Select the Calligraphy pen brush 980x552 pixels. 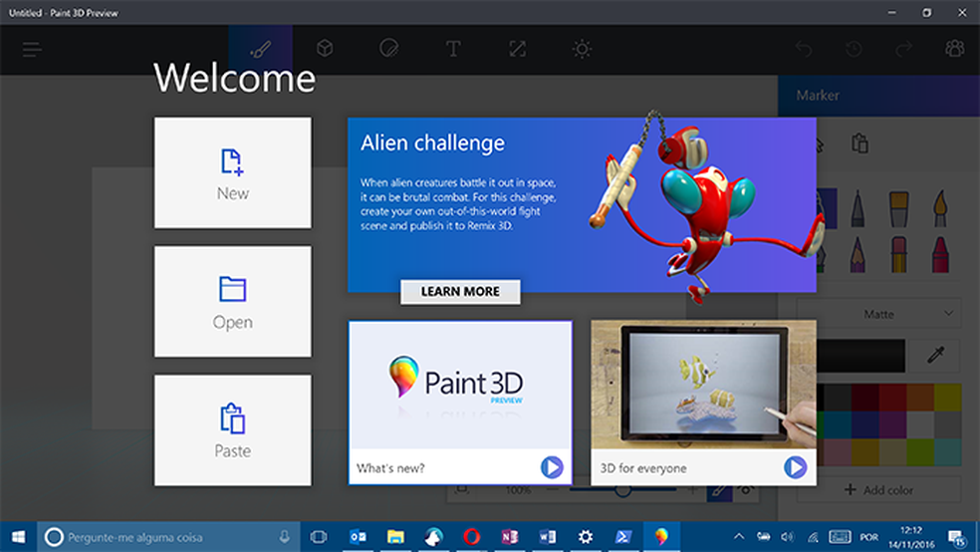(857, 208)
